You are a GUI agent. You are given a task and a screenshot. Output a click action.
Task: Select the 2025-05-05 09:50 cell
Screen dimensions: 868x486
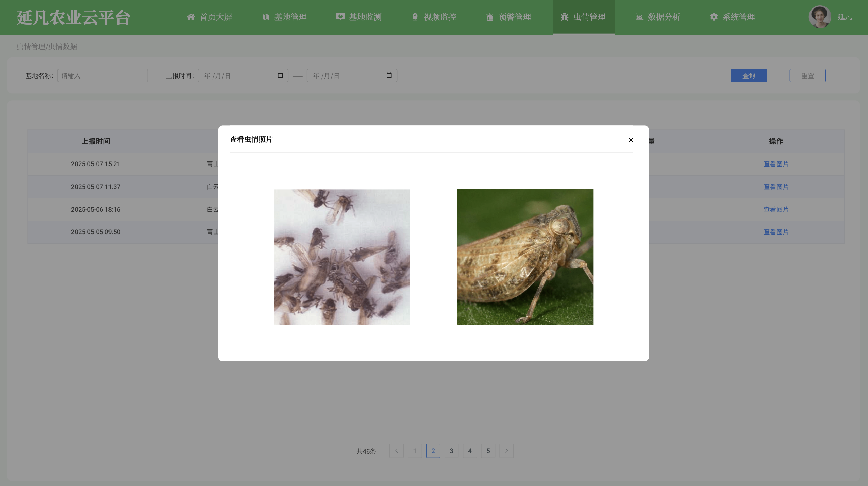pyautogui.click(x=96, y=232)
